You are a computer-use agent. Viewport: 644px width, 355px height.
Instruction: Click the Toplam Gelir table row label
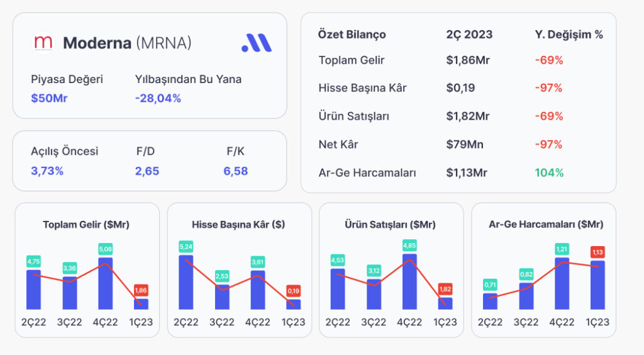pos(351,60)
